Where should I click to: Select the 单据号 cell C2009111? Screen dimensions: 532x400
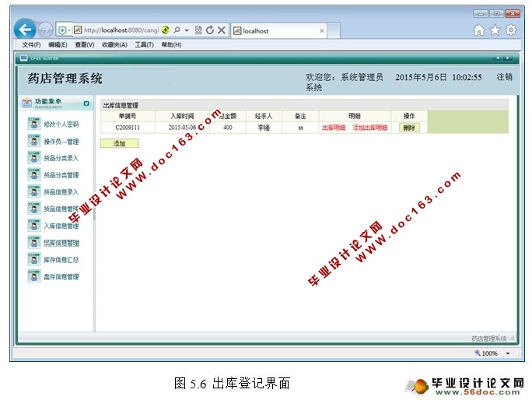(128, 128)
